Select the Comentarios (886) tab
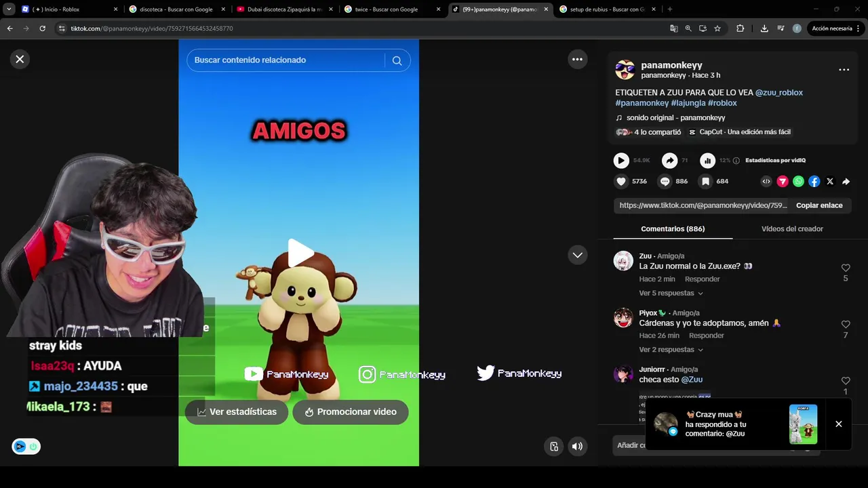Image resolution: width=868 pixels, height=488 pixels. pos(673,229)
